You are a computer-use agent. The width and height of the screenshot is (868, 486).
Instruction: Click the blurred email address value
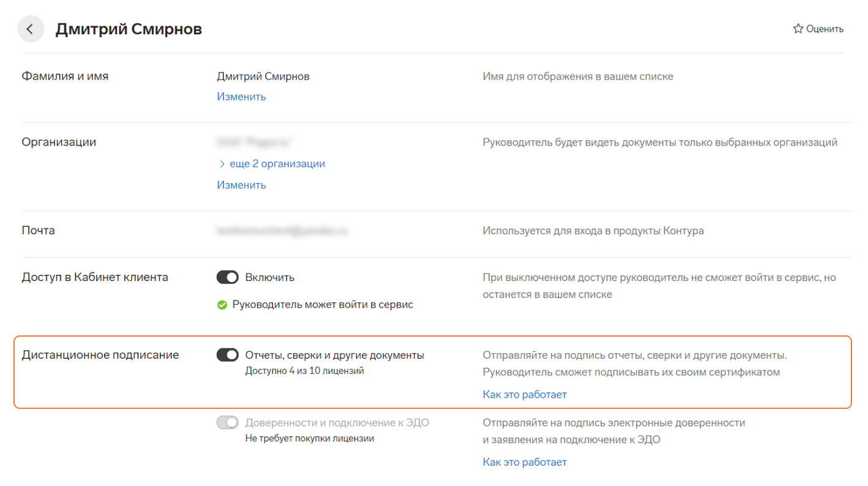[x=282, y=231]
